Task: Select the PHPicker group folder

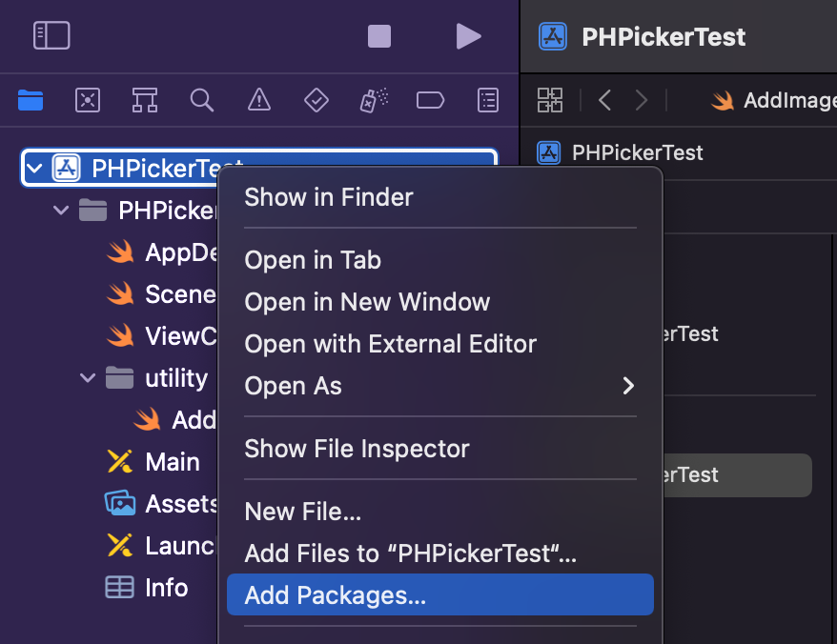Action: coord(148,210)
